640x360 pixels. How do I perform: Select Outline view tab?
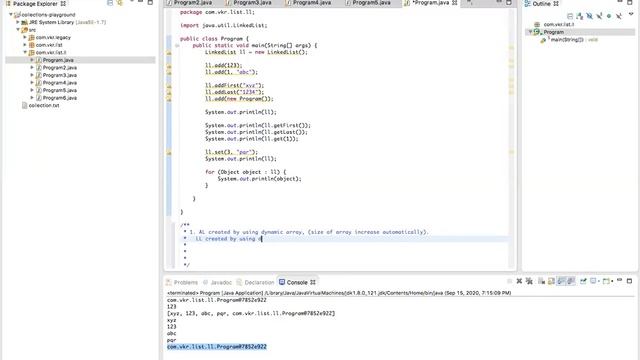(x=542, y=3)
